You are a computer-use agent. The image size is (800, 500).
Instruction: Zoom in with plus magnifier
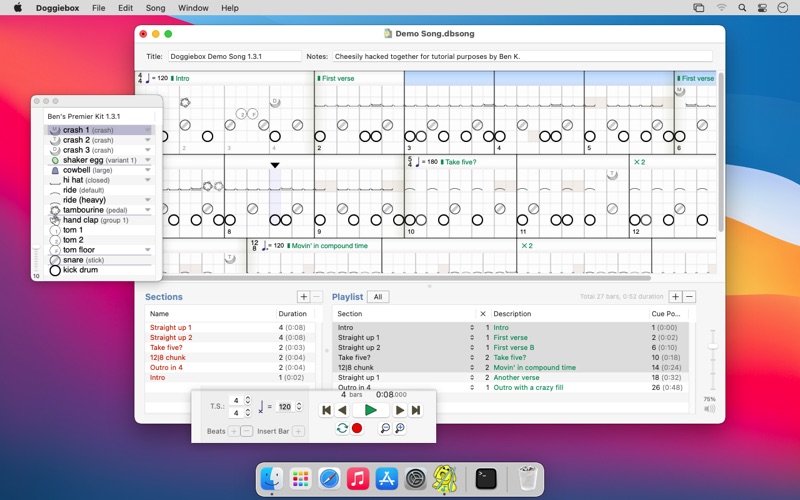tap(400, 429)
